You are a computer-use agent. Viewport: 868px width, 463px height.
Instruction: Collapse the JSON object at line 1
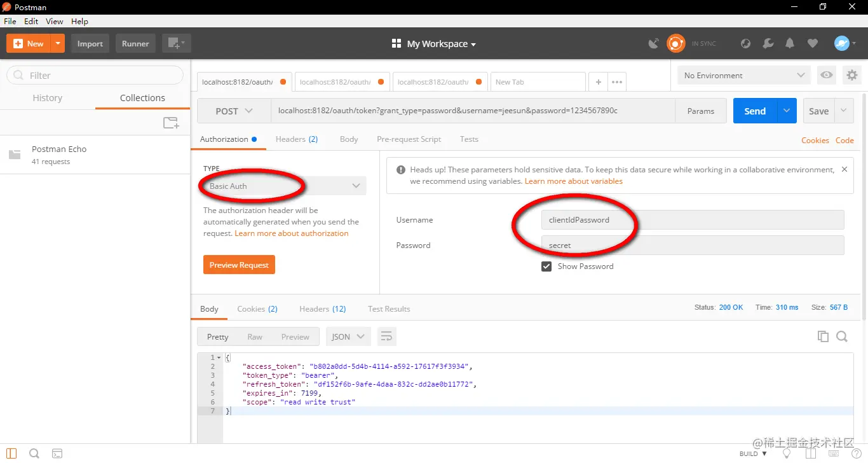tap(219, 357)
